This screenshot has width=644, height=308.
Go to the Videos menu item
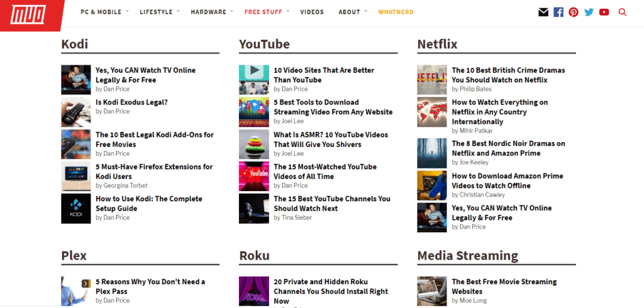pyautogui.click(x=312, y=12)
